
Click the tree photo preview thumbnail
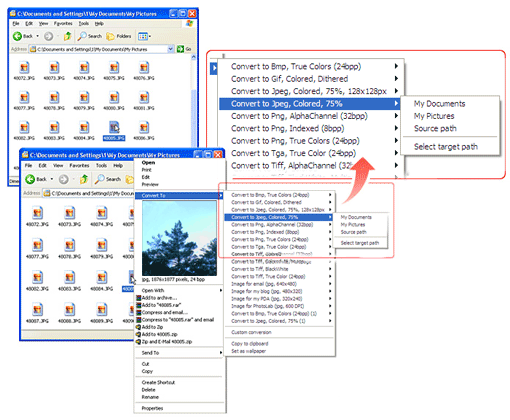[x=179, y=238]
